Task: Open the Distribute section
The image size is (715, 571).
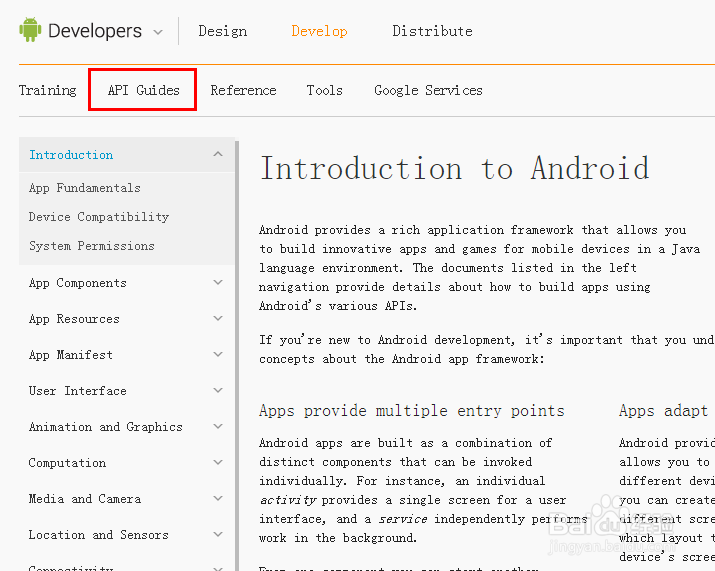Action: 432,31
